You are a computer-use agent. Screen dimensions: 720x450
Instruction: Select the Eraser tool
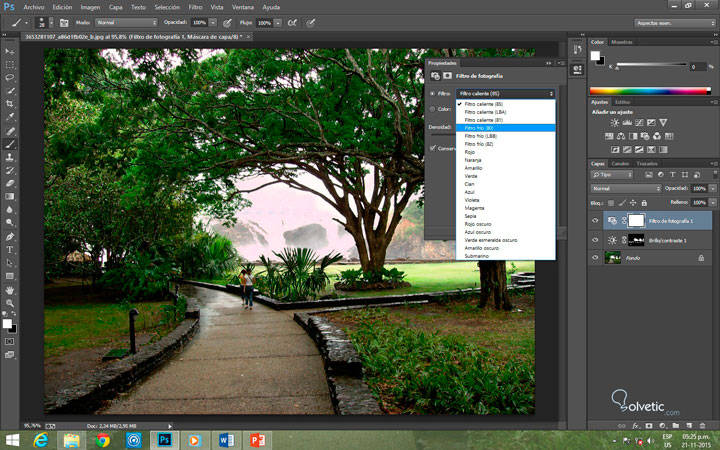pos(10,183)
